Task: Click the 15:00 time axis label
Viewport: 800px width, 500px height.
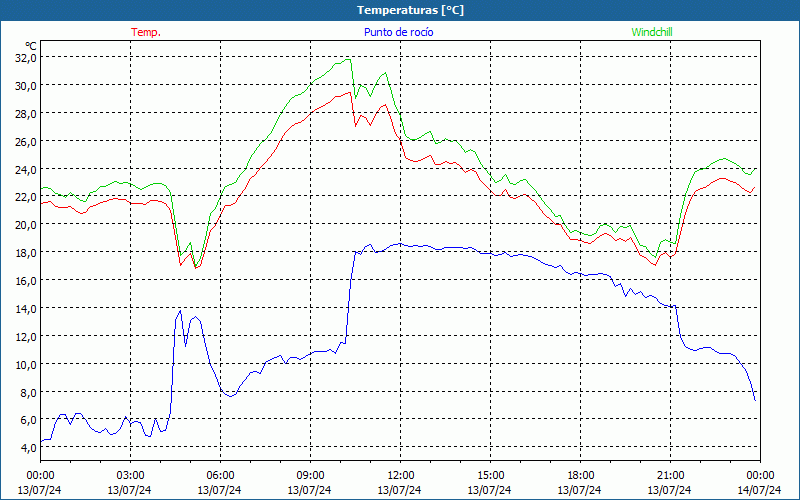Action: click(490, 476)
